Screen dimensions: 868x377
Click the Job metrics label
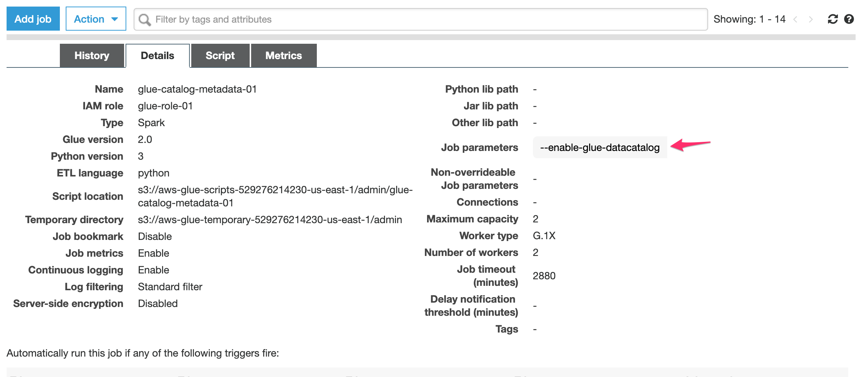(94, 253)
